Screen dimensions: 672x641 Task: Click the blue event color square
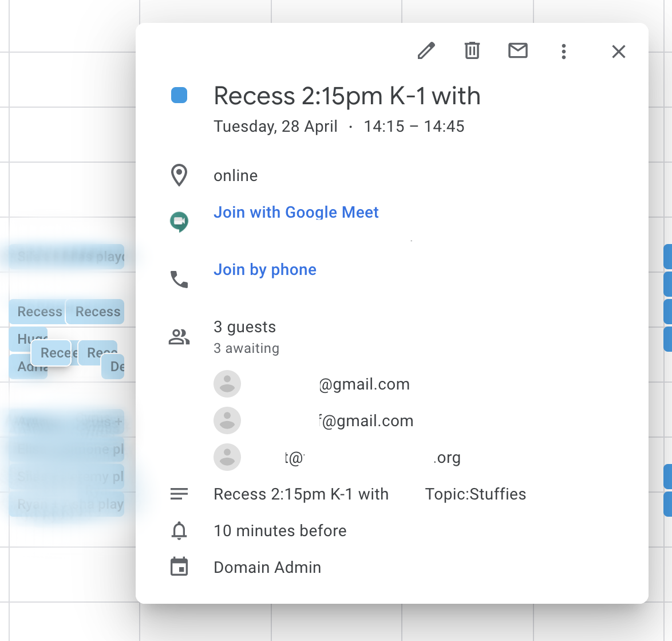[179, 96]
